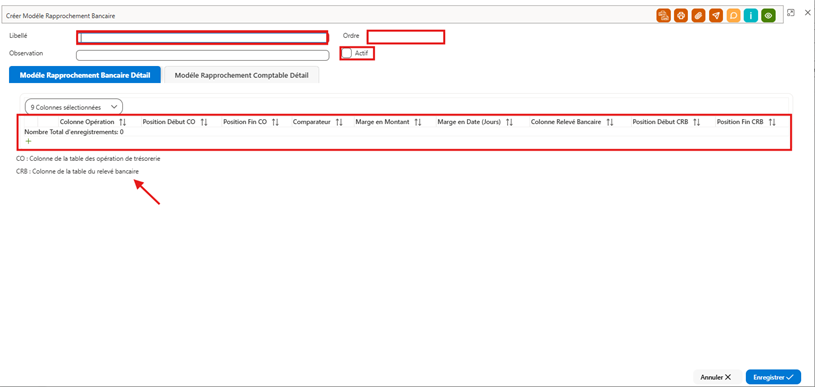
Task: Add a row with the green plus icon
Action: (x=29, y=141)
